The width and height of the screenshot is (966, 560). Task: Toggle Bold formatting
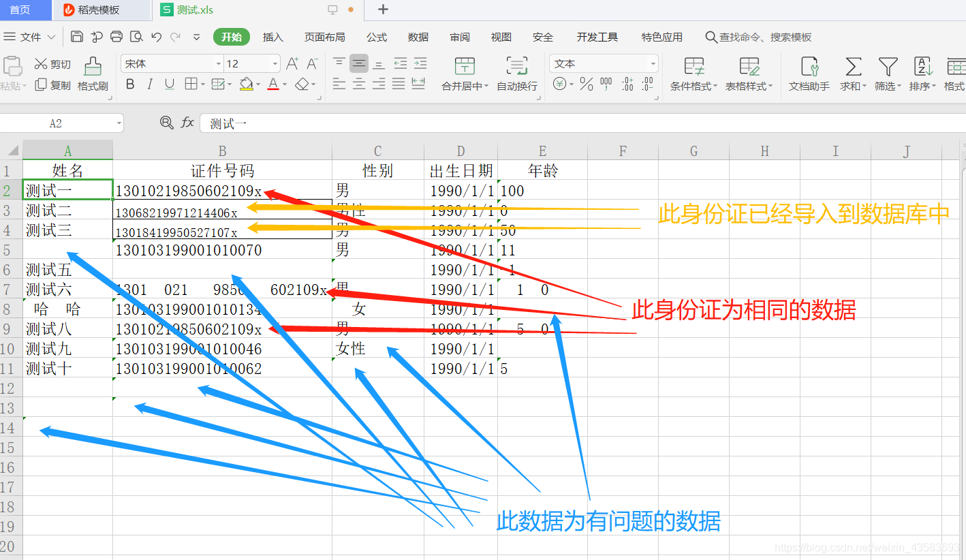130,84
